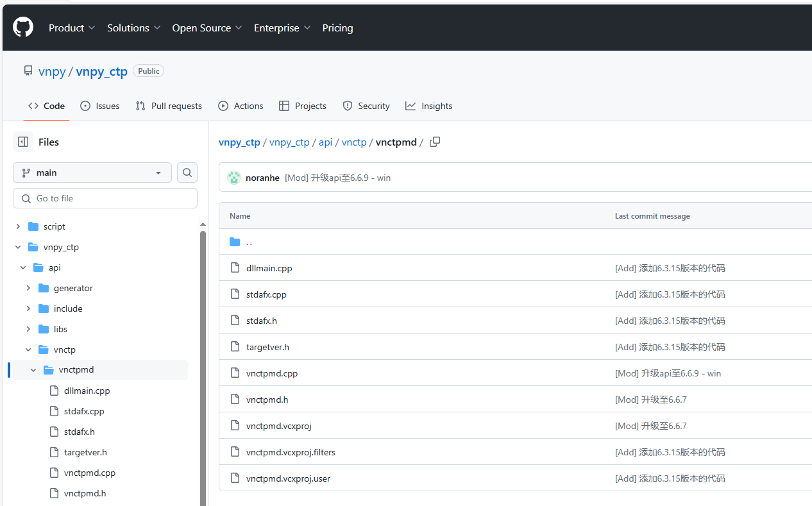Click include folder icon in tree
The height and width of the screenshot is (506, 812).
pyautogui.click(x=44, y=308)
